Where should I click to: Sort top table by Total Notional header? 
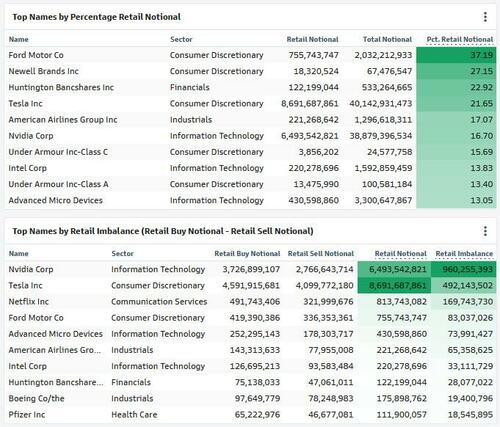point(387,39)
